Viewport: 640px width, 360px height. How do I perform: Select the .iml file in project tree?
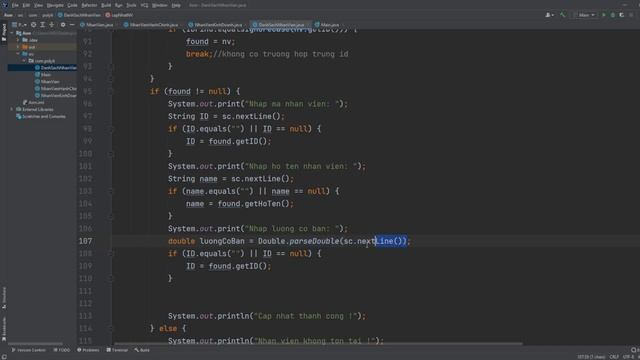(33, 102)
